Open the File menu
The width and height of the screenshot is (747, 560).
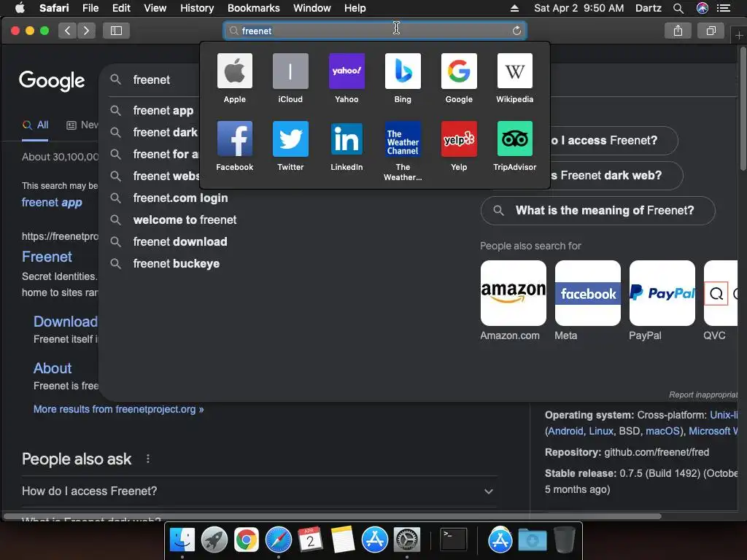tap(90, 8)
